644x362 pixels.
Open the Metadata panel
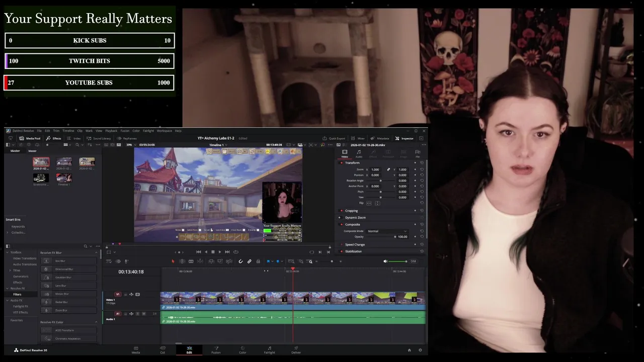click(x=380, y=138)
